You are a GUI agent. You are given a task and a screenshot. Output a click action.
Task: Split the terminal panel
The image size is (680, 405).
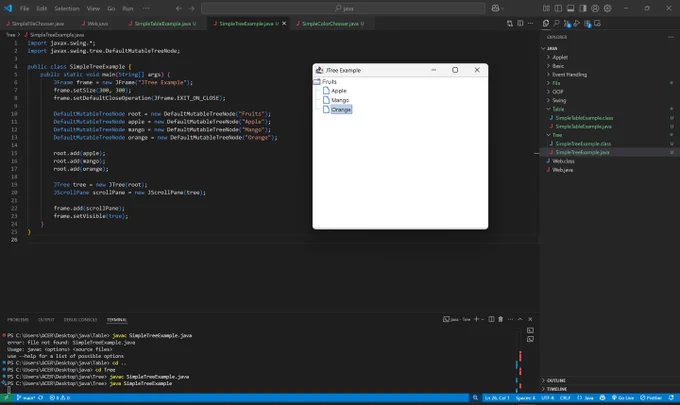click(x=491, y=319)
